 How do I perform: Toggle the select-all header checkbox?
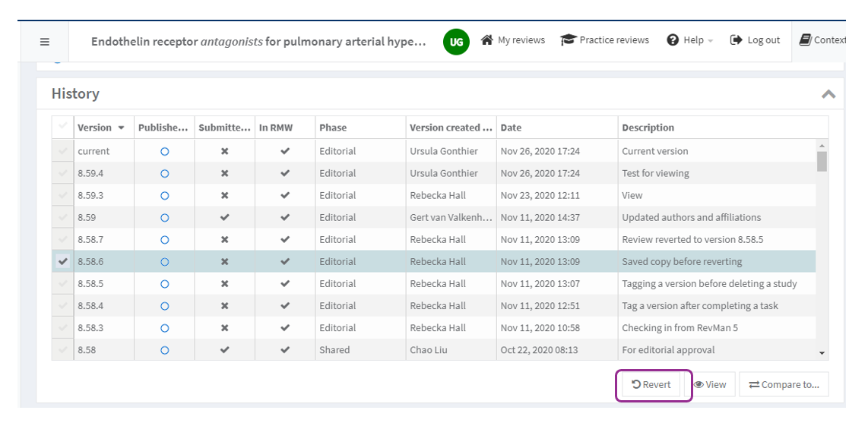coord(63,127)
